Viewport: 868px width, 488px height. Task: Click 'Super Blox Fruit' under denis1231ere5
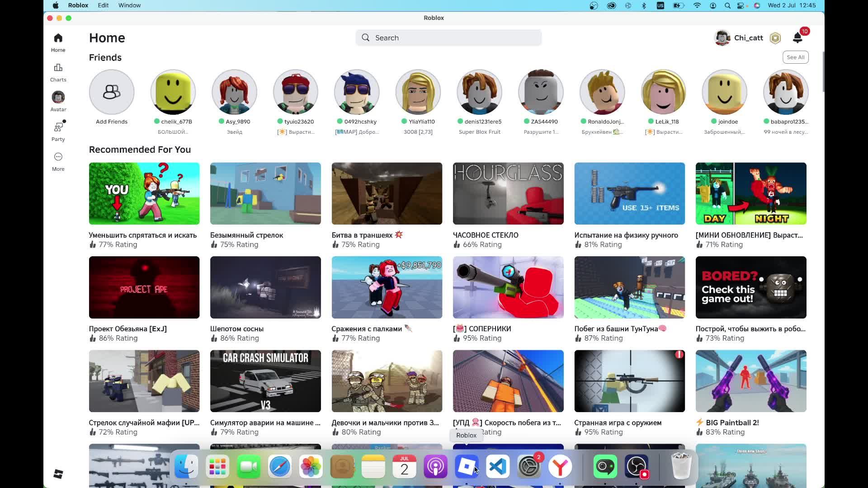tap(480, 132)
